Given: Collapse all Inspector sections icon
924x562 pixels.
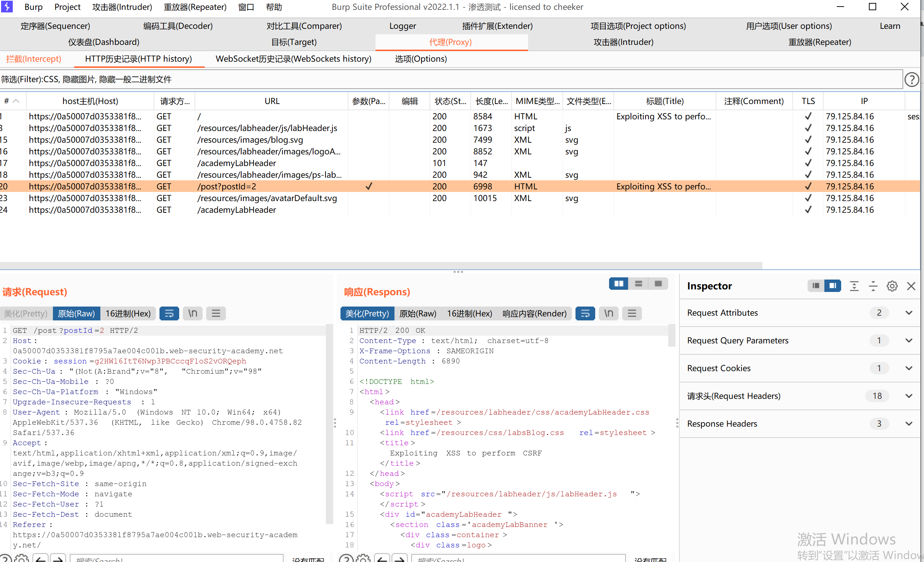Looking at the screenshot, I should (x=873, y=286).
